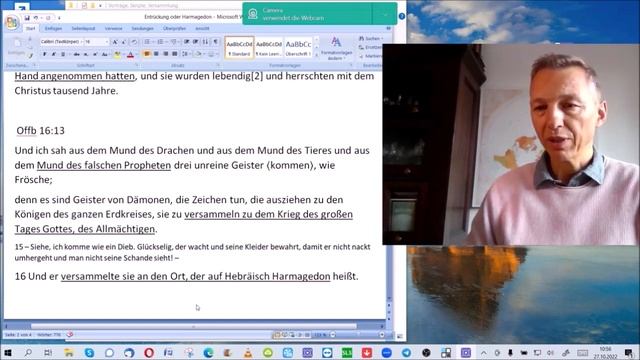Toggle superscript formatting
Viewport: 640px width, 360px height.
95,54
